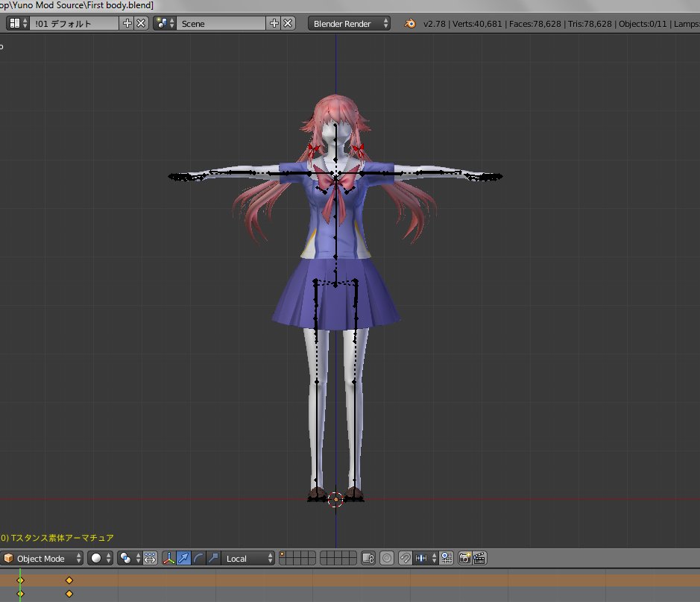Select the translate manipulator arrow
Screen dimensions: 700x602
coord(183,558)
